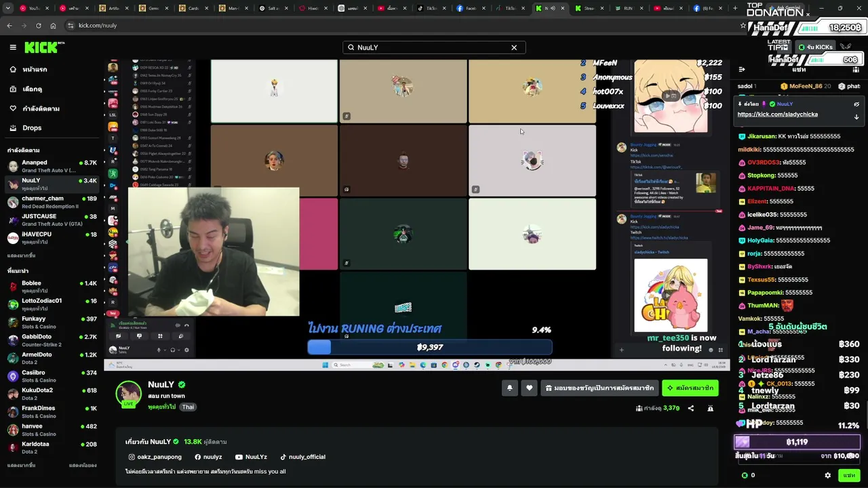Viewport: 868px width, 488px height.
Task: Open oakz_panupong Instagram link
Action: (155, 457)
